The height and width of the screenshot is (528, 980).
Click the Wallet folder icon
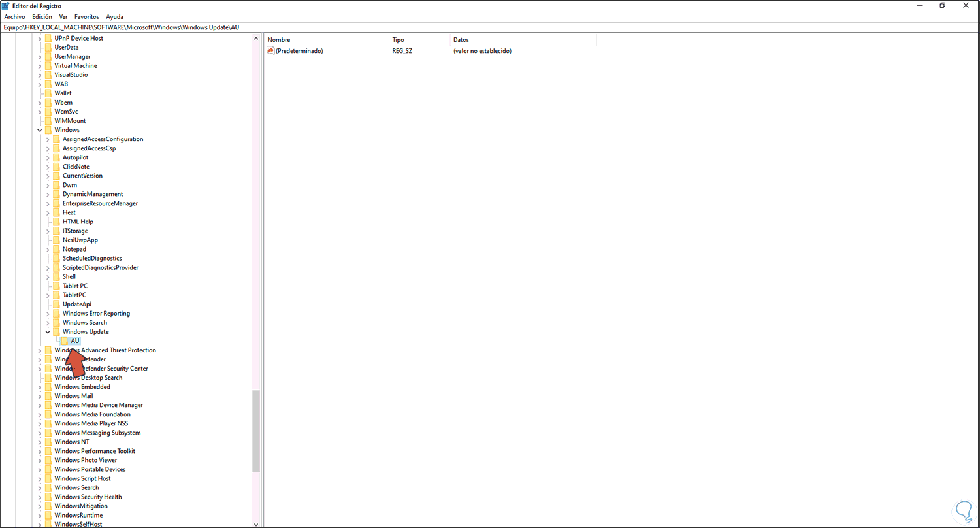pos(48,93)
